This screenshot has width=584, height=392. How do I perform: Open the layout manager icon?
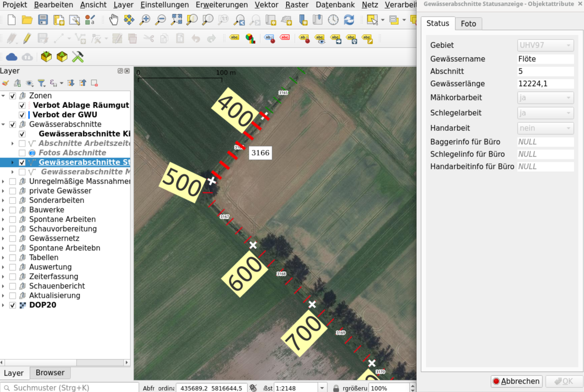[x=75, y=20]
